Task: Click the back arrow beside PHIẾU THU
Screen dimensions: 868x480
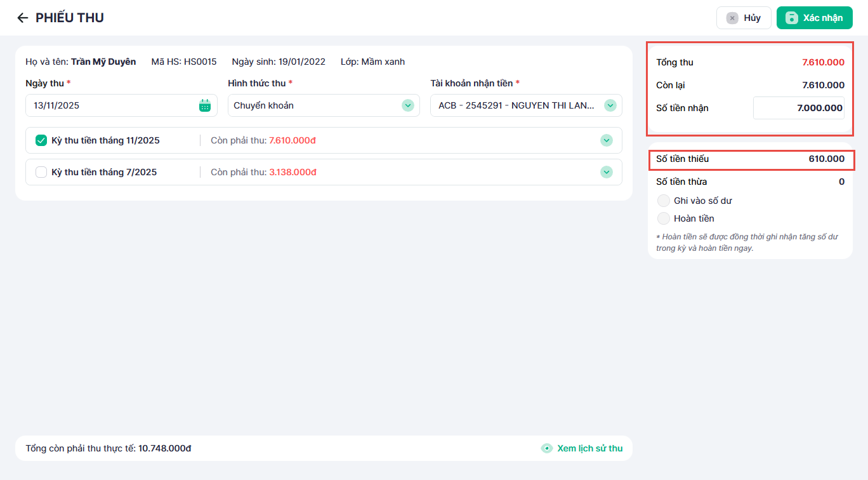Action: [x=23, y=18]
